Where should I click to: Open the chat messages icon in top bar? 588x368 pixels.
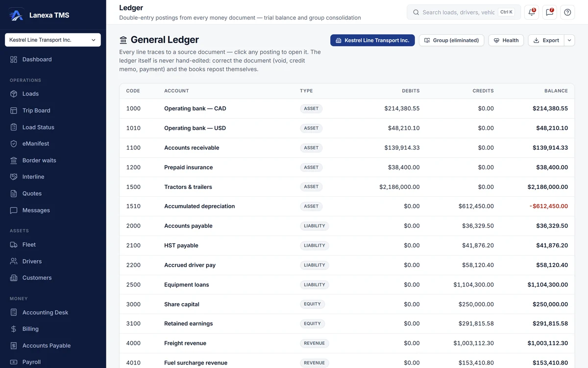(x=549, y=12)
